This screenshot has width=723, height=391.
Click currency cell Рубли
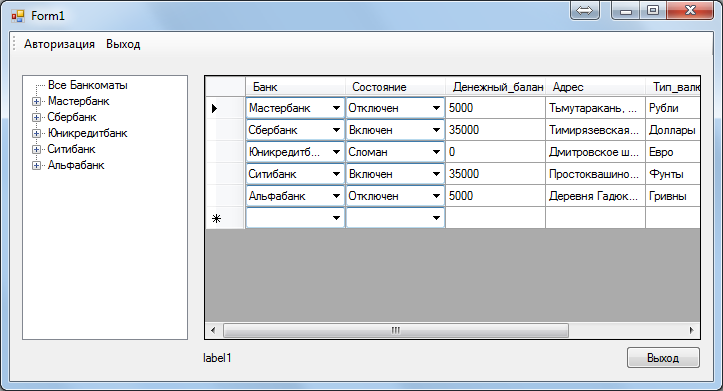[x=673, y=108]
